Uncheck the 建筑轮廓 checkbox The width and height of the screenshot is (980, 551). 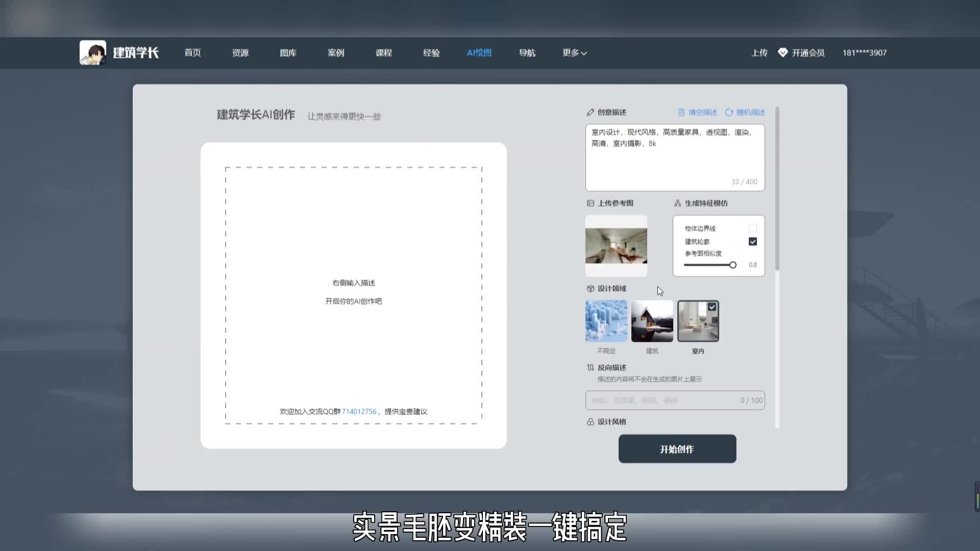click(x=752, y=241)
